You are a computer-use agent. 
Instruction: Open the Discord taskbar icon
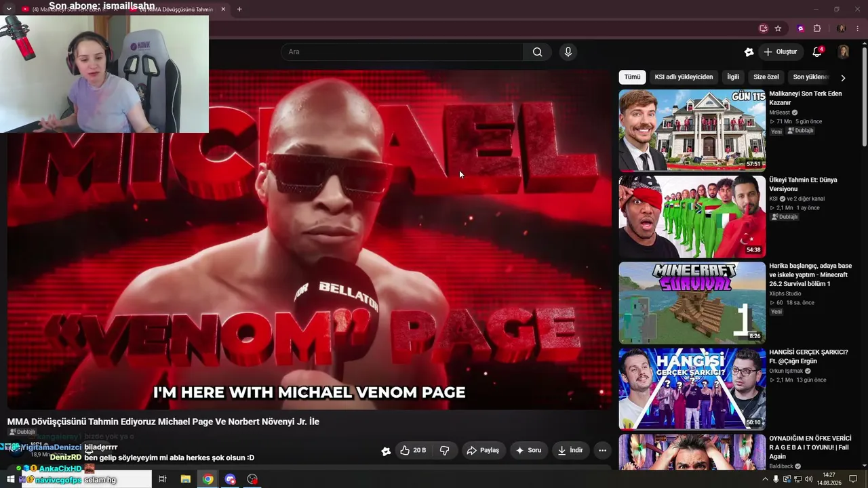coord(230,479)
